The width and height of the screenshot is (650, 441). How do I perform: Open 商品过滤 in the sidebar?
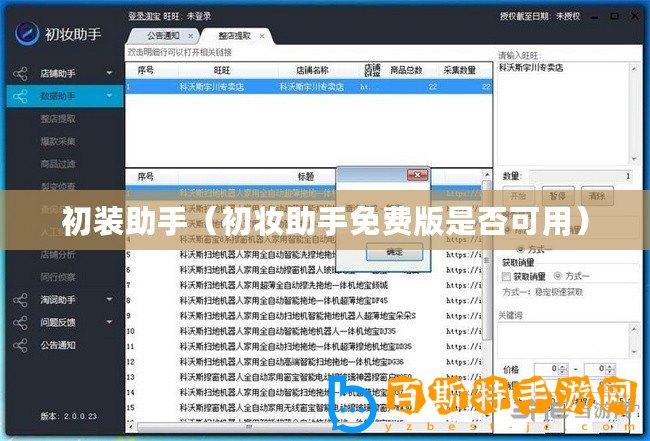coord(58,164)
